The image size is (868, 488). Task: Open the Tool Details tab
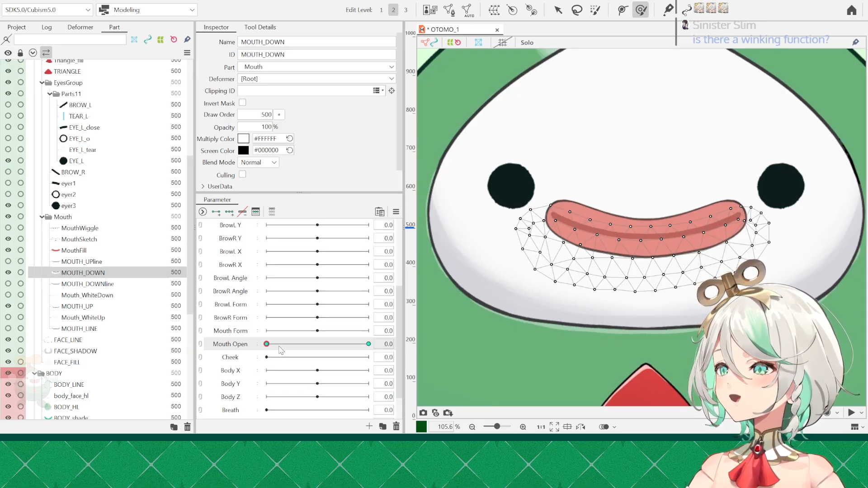click(260, 27)
